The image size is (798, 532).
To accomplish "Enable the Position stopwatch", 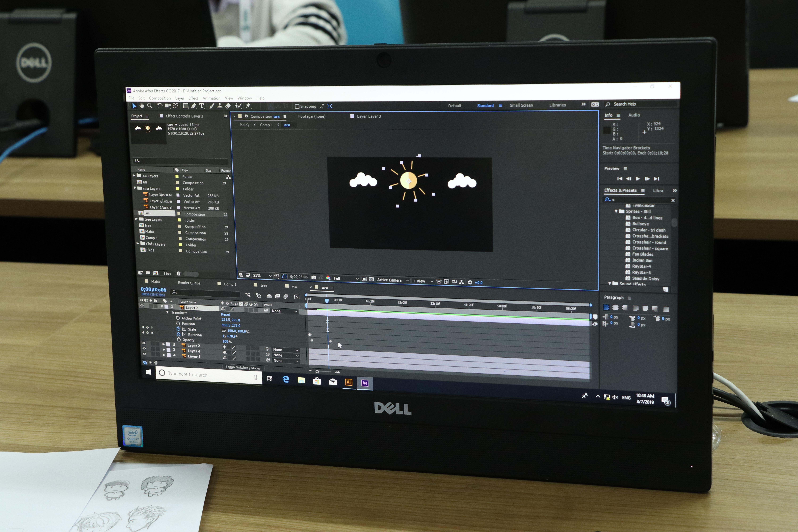I will point(178,323).
